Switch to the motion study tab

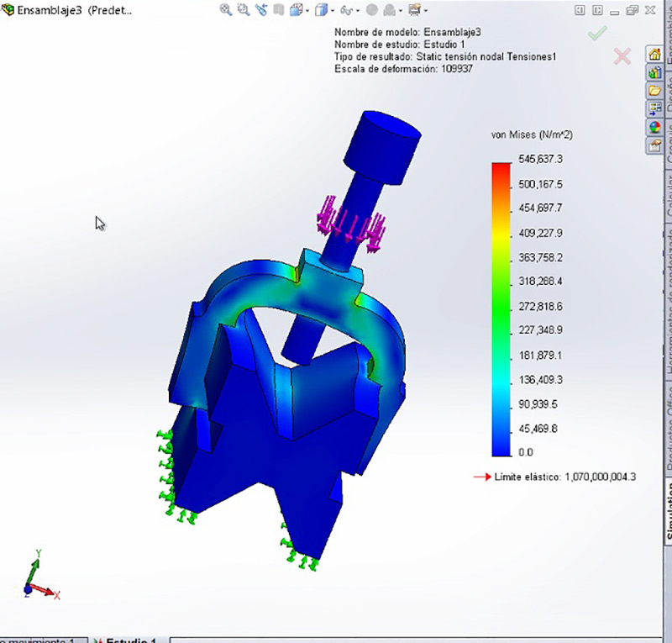(x=42, y=640)
